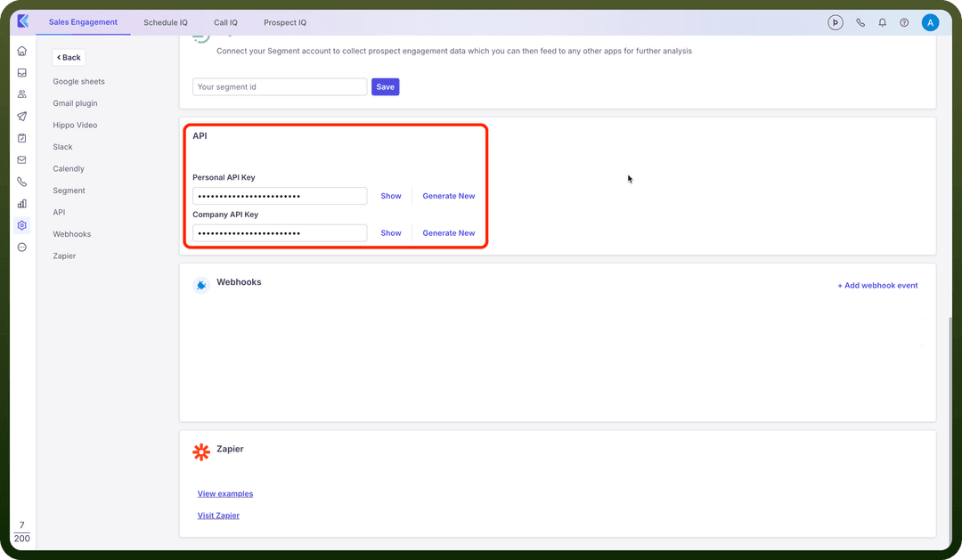Open the sequences paper-plane sidebar icon
The image size is (962, 560).
click(x=22, y=116)
